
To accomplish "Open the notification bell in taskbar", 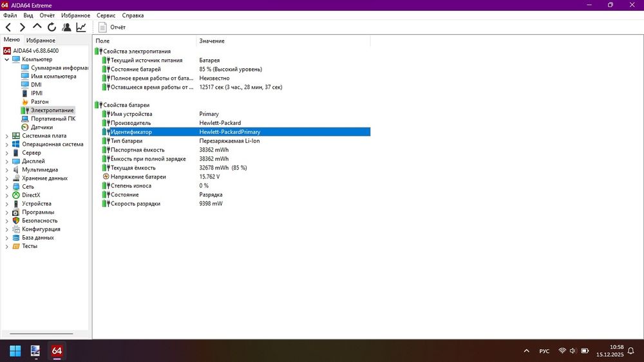I will [x=631, y=351].
